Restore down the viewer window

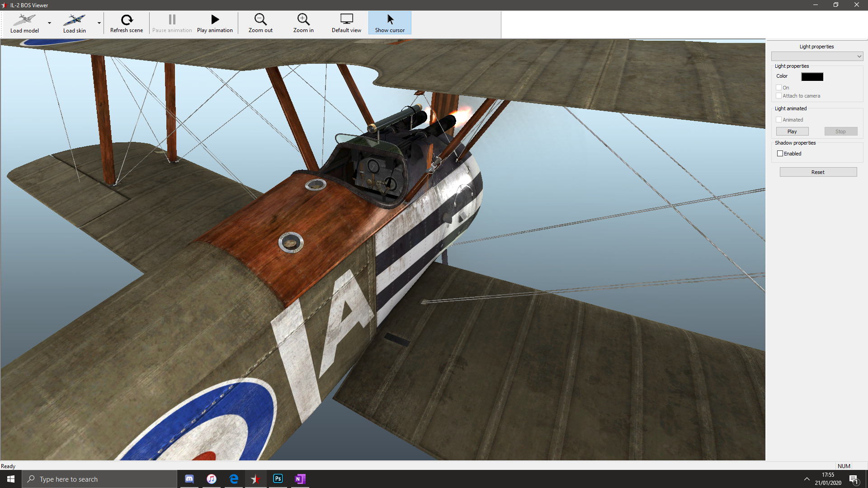836,5
